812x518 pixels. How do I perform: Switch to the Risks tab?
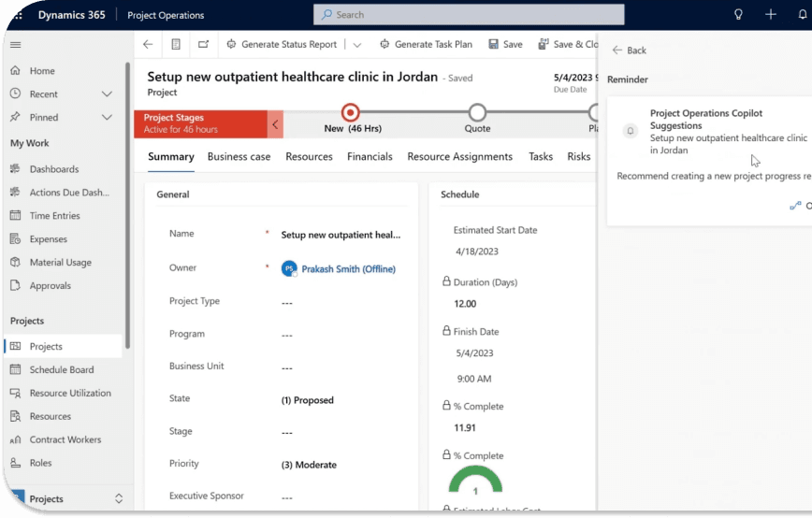pos(578,156)
